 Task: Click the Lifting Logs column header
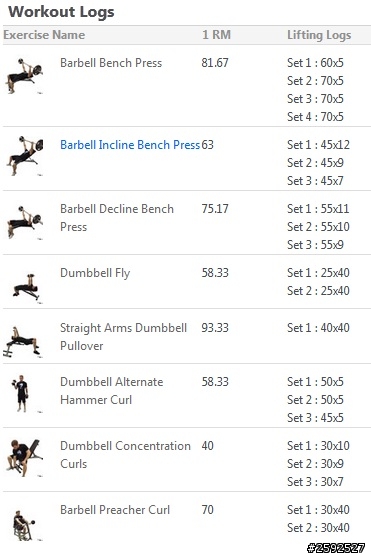319,35
